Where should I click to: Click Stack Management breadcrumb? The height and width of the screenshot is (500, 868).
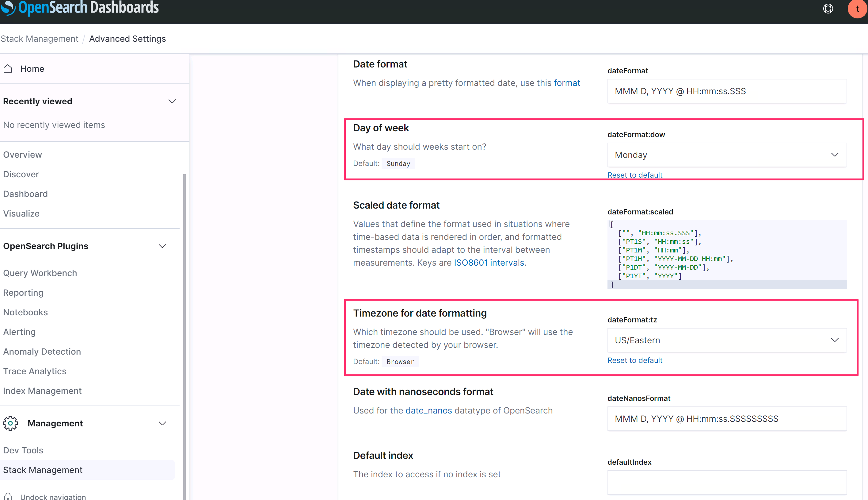(x=40, y=39)
